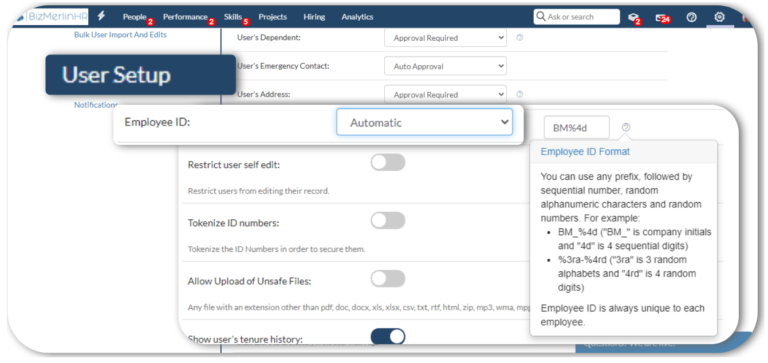
Task: Click the Employee ID Format popover title
Action: tap(585, 152)
